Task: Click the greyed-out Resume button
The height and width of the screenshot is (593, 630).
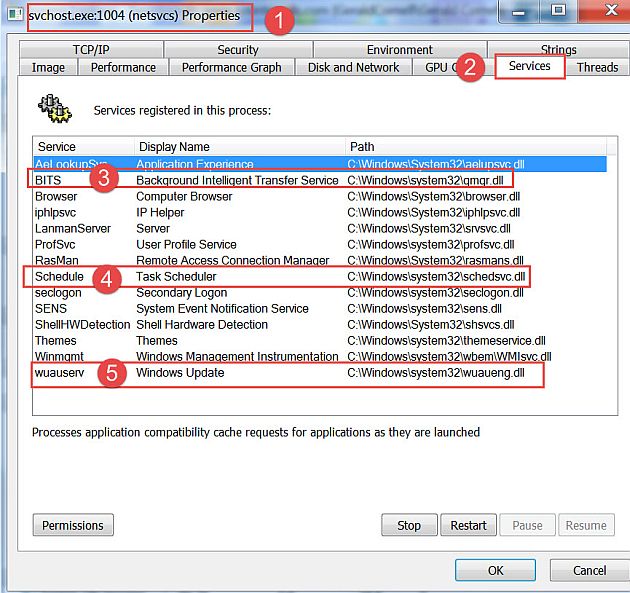Action: (586, 525)
